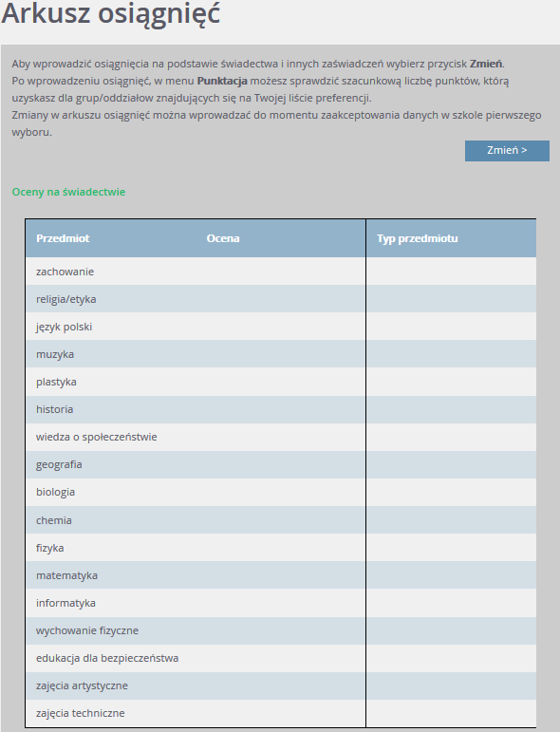560x732 pixels.
Task: Select the chemia row
Action: (281, 519)
